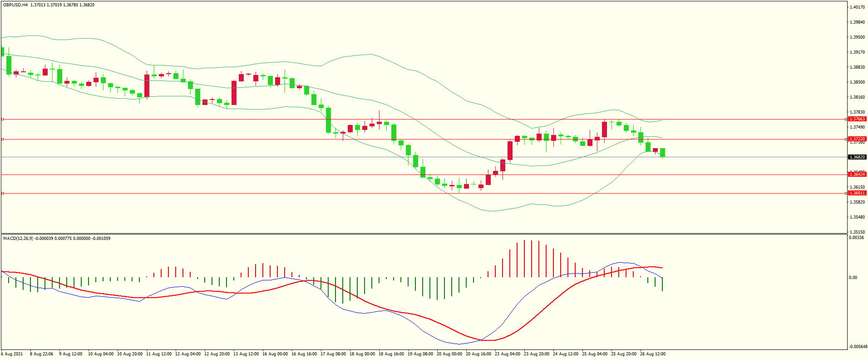Viewport: 868px width, 359px height.
Task: Click the tallest red MACD histogram bar
Action: click(524, 259)
